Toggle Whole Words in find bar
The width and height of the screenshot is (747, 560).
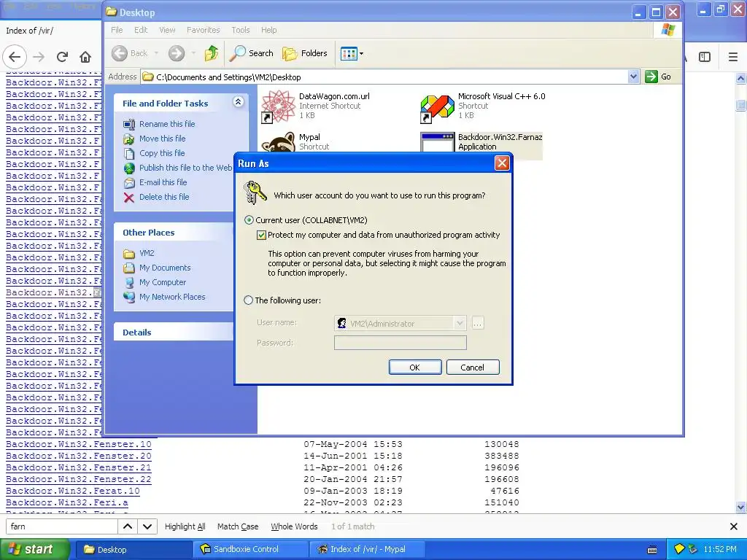(294, 526)
